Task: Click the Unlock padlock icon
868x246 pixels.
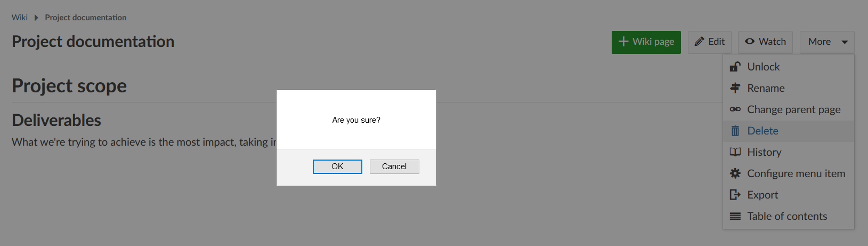Action: (735, 67)
